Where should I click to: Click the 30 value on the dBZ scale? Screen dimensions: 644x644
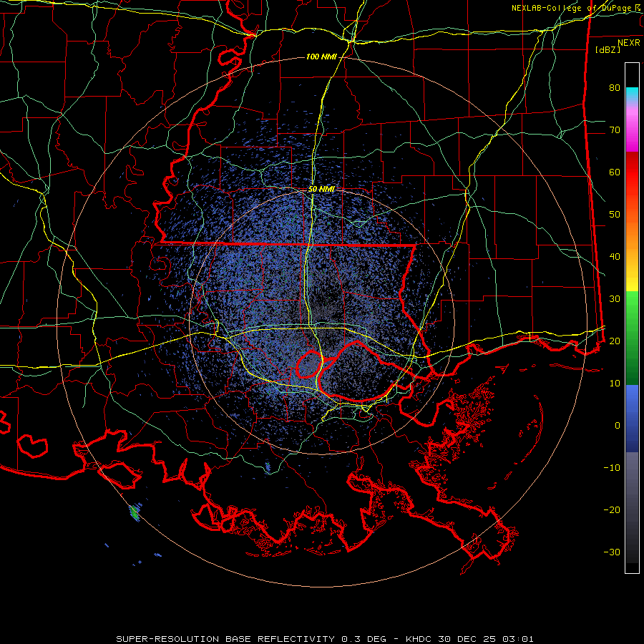click(615, 298)
